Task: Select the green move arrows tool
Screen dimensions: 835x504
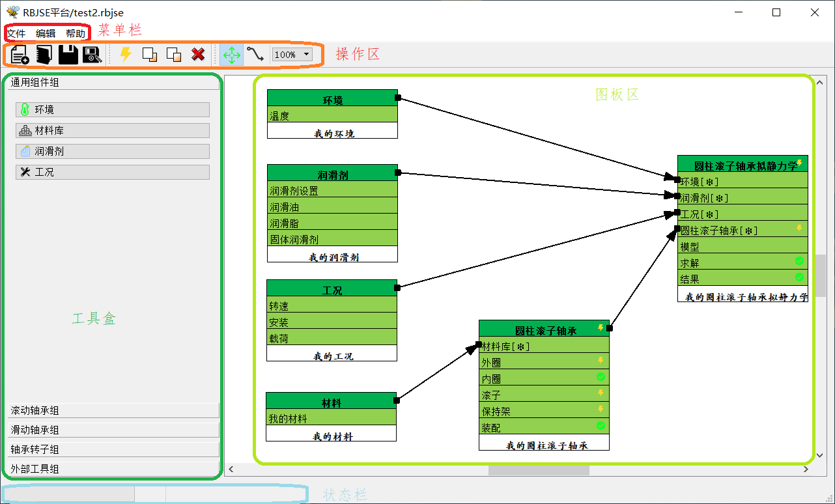Action: coord(231,55)
